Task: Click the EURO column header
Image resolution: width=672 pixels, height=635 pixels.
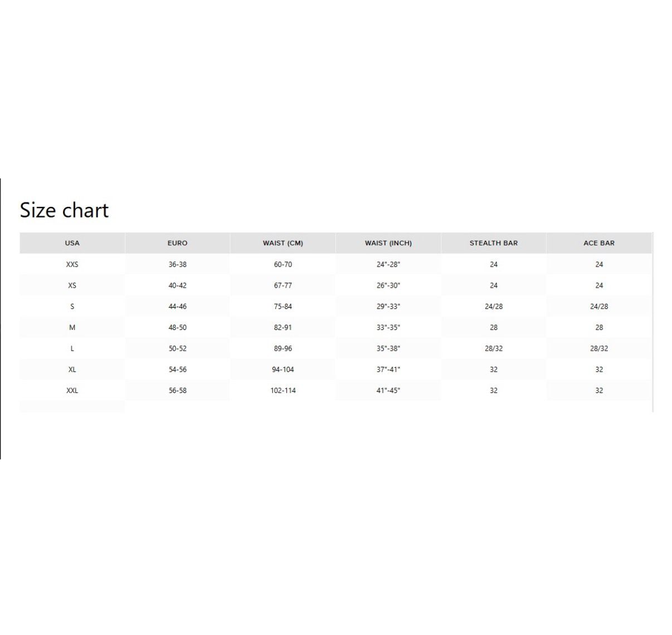Action: coord(177,243)
